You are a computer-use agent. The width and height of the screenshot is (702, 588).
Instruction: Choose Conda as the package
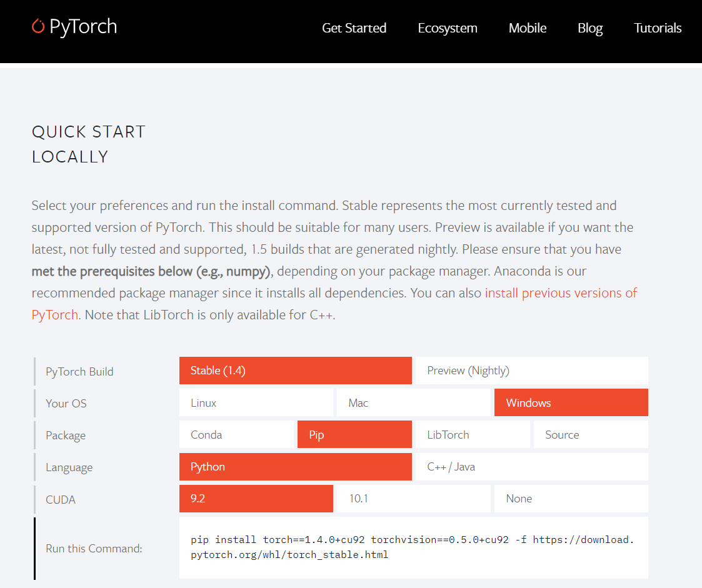point(236,435)
